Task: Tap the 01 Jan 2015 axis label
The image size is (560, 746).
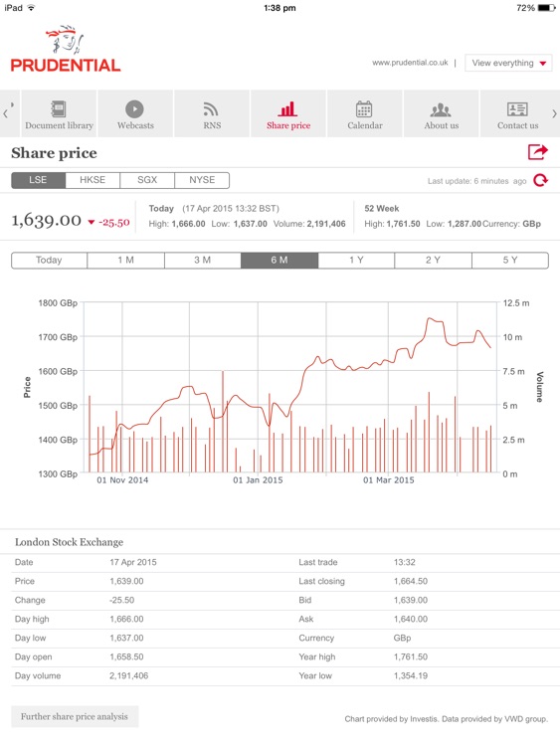Action: pos(258,480)
